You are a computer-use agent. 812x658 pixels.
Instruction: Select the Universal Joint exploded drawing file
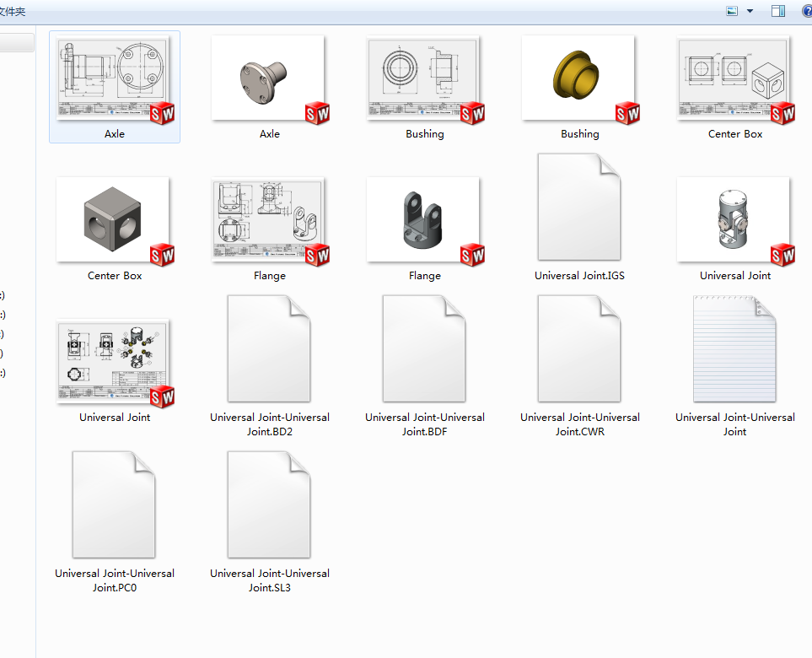click(113, 361)
